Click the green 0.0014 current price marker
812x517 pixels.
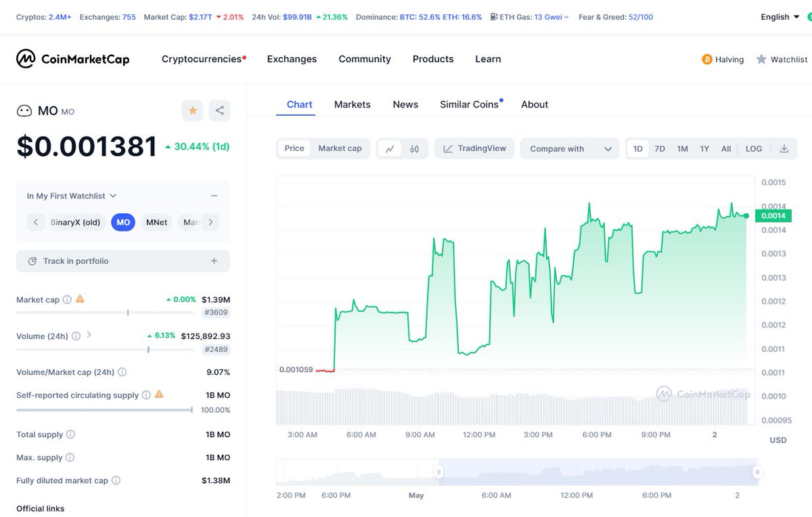773,216
